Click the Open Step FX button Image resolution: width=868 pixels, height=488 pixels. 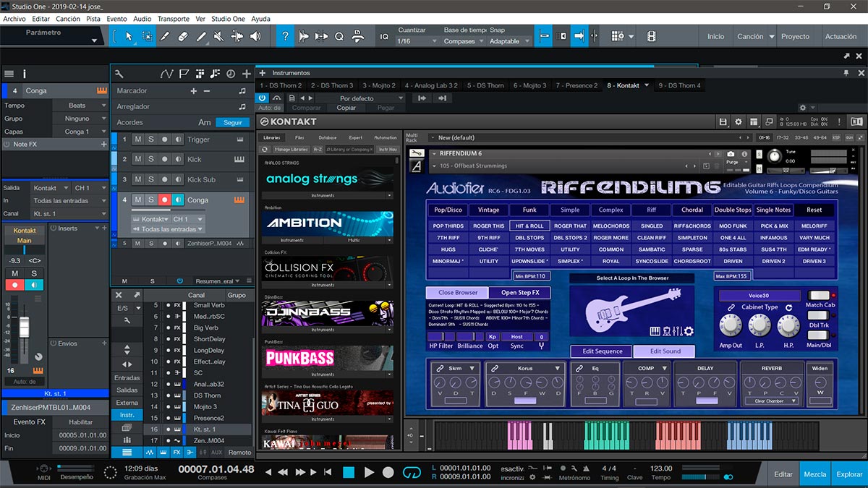coord(520,293)
